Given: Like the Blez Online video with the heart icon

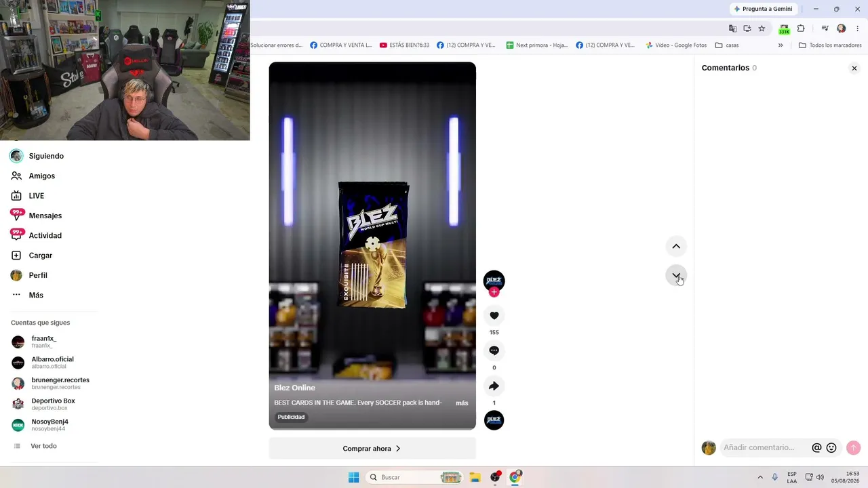Looking at the screenshot, I should (x=494, y=315).
